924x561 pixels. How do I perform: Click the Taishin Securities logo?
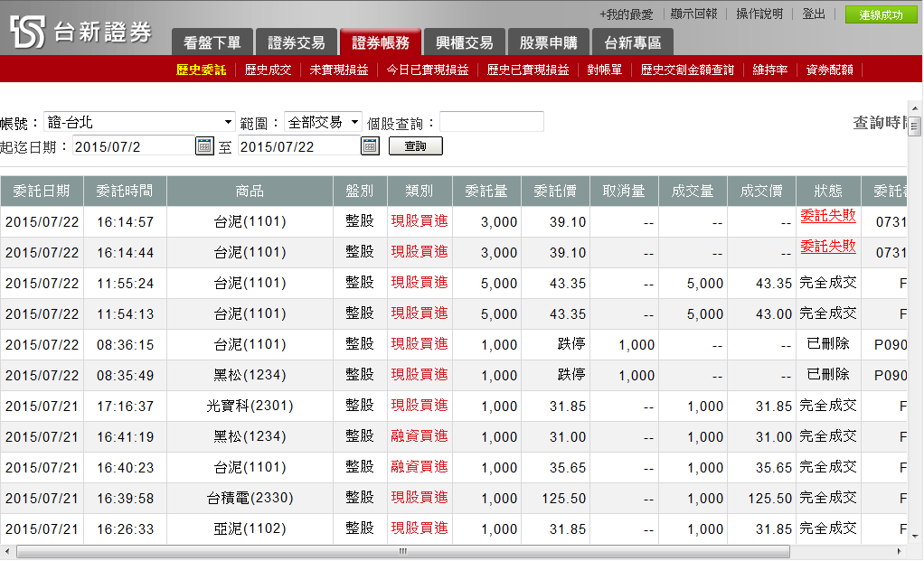click(x=81, y=33)
